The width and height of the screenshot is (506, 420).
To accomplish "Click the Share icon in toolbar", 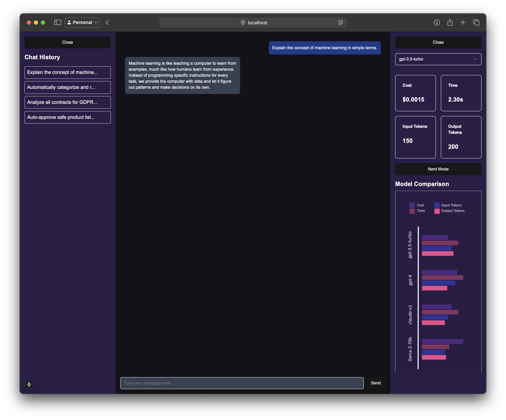I will [450, 22].
